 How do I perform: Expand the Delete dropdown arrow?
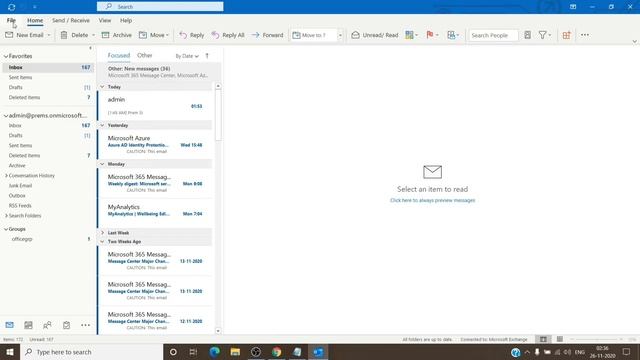pos(93,35)
